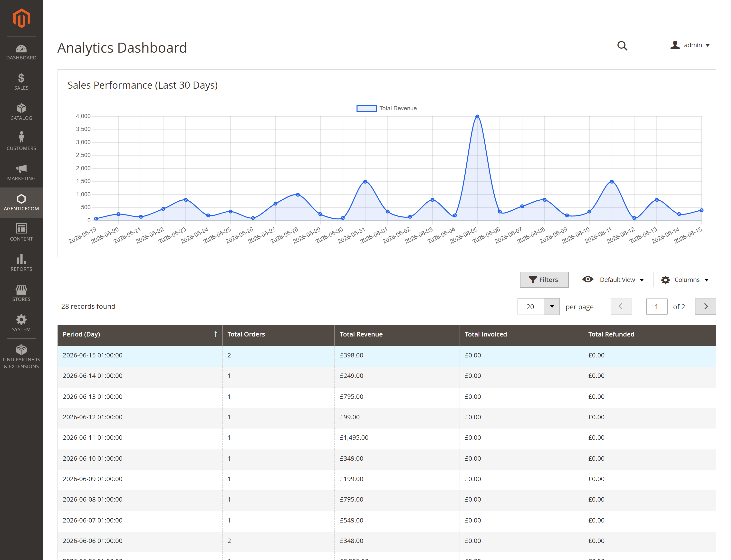Toggle Total Revenue legend in chart

click(x=386, y=108)
